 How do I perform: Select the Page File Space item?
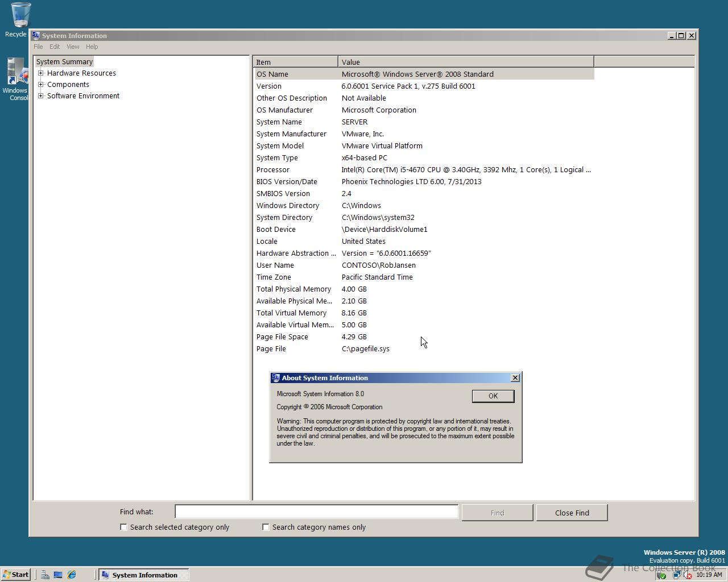282,337
